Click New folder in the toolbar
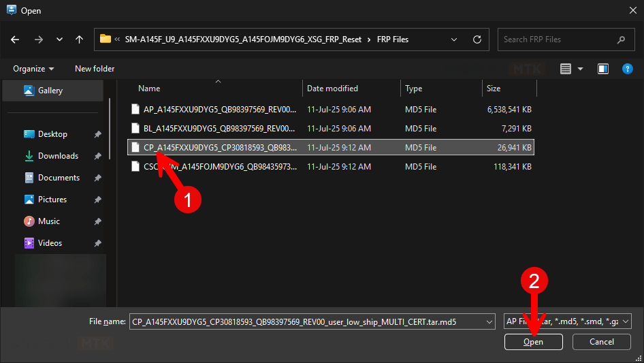 pyautogui.click(x=95, y=69)
